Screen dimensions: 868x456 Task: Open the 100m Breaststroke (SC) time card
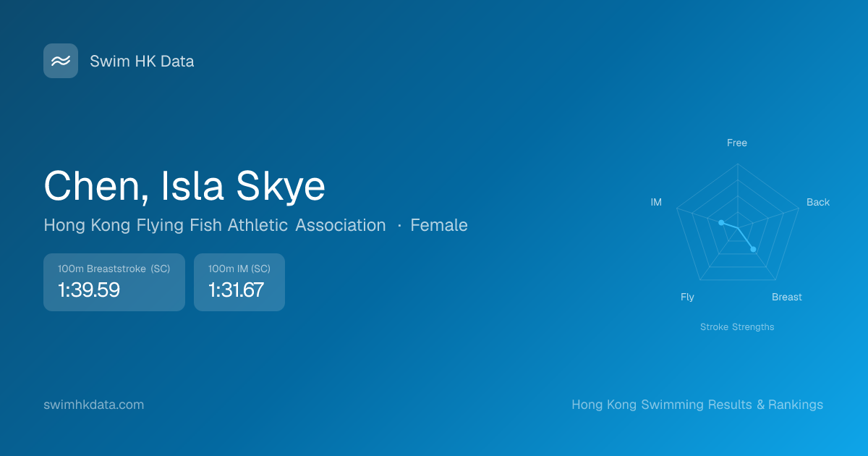pos(114,282)
